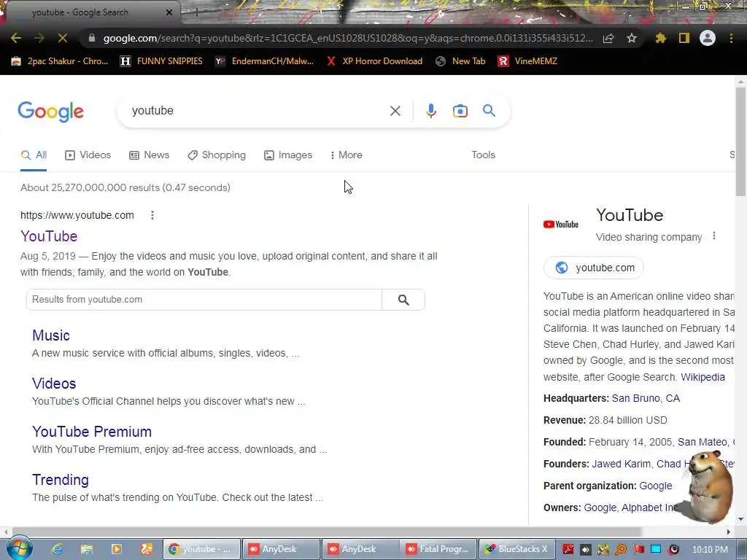Toggle the Chrome side panel icon

click(x=684, y=38)
